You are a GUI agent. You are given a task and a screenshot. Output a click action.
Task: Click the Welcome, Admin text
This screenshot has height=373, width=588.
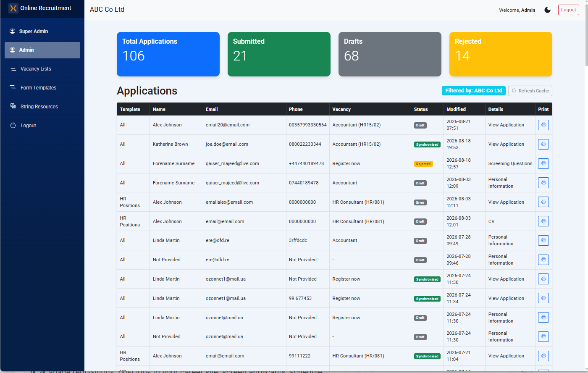tap(517, 10)
